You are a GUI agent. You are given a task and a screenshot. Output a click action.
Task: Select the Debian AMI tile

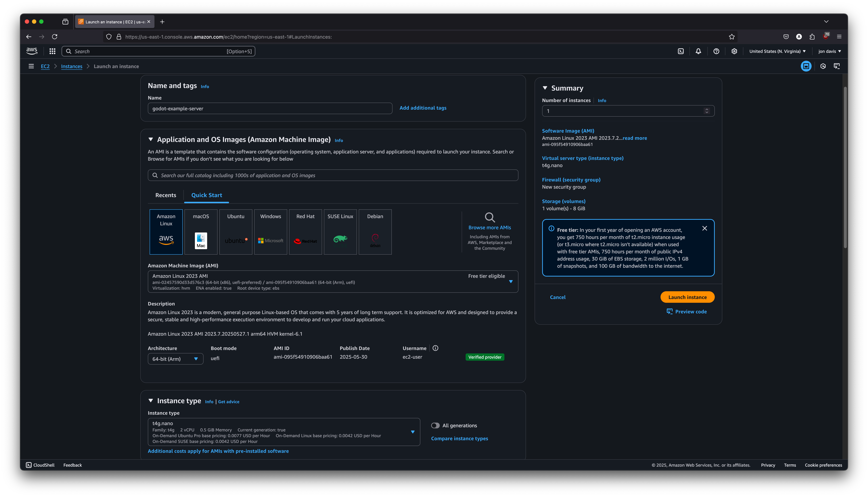tap(375, 232)
